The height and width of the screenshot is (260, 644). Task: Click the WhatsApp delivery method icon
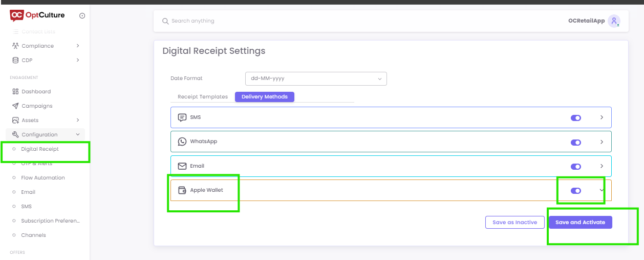[182, 142]
